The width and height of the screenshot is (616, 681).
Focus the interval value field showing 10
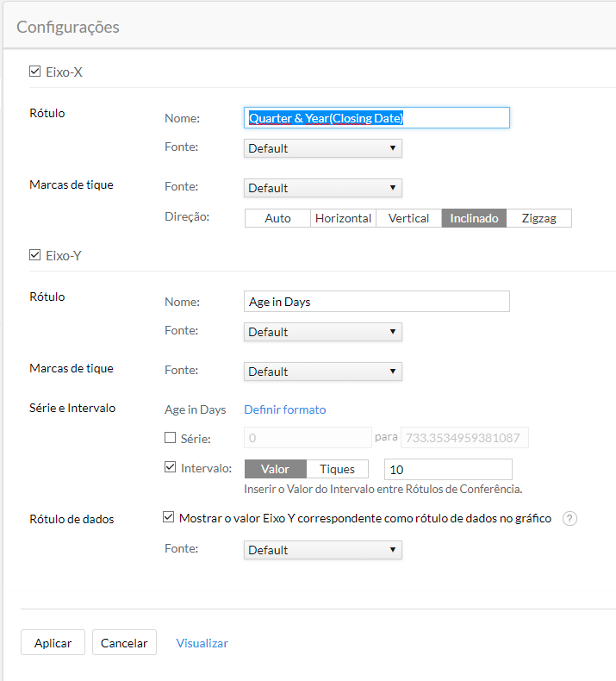(x=449, y=470)
